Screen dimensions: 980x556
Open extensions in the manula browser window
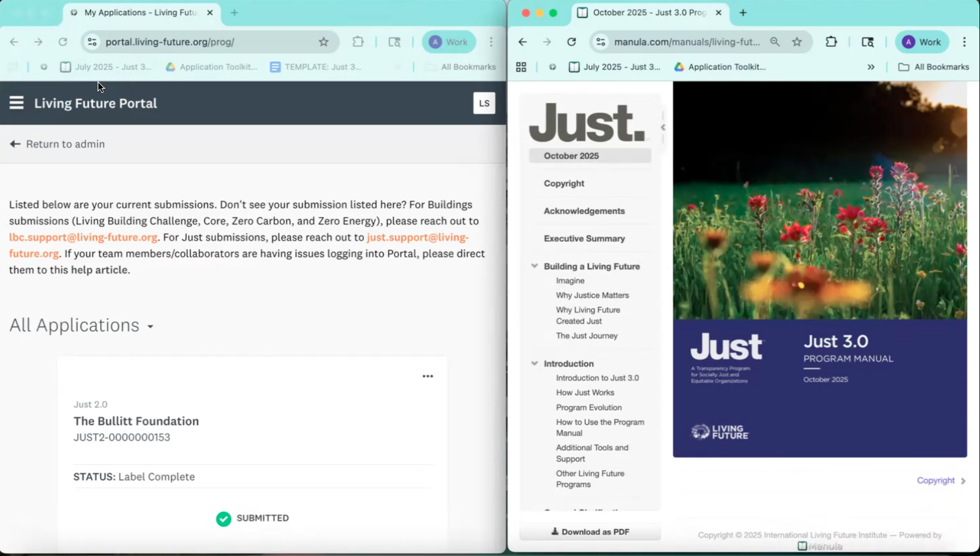pos(831,42)
